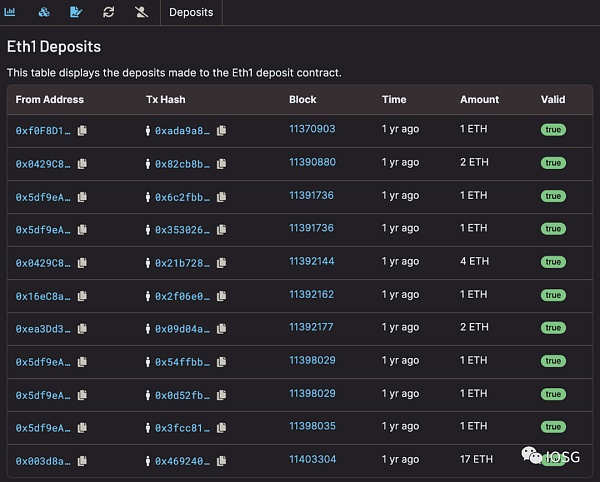Open block 11370903
The height and width of the screenshot is (482, 600).
pyautogui.click(x=312, y=129)
